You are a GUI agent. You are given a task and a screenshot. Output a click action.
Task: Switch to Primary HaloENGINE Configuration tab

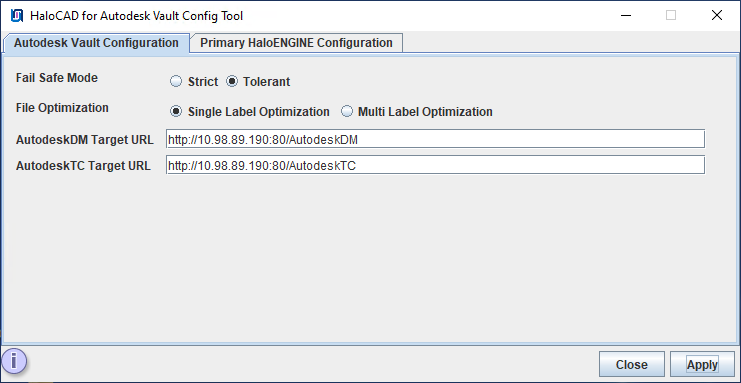tap(296, 43)
